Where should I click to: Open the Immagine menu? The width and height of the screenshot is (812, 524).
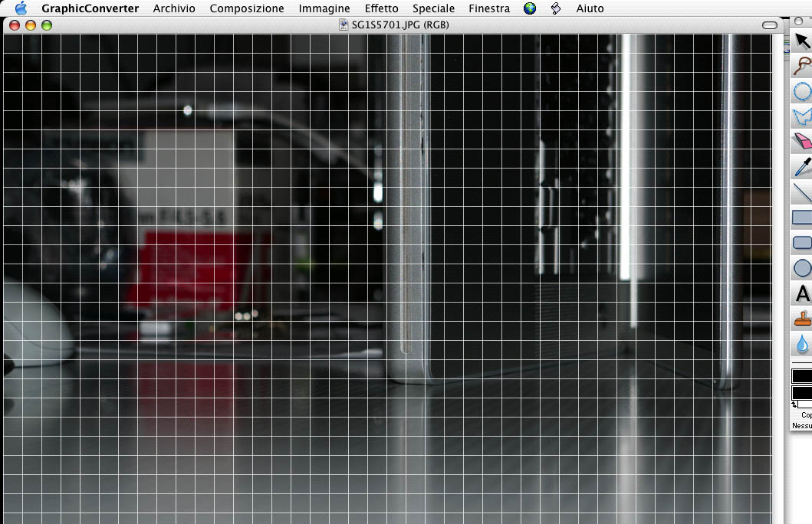[324, 8]
